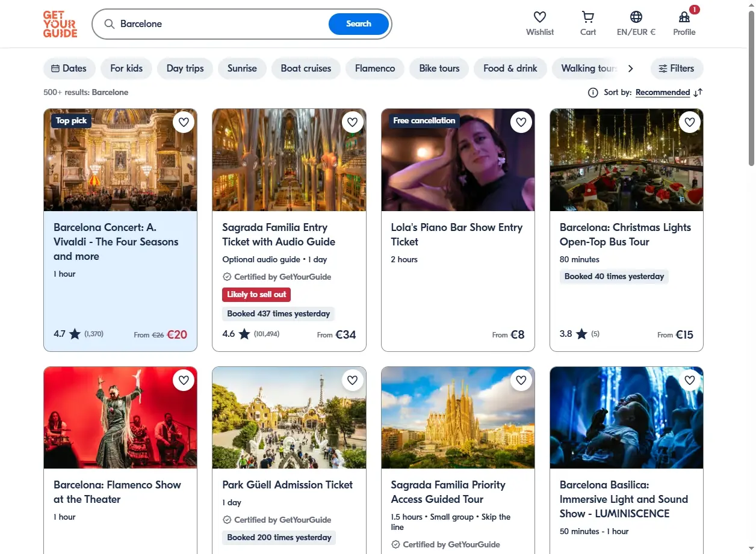Open the Park Güell photo
This screenshot has width=756, height=554.
point(289,417)
